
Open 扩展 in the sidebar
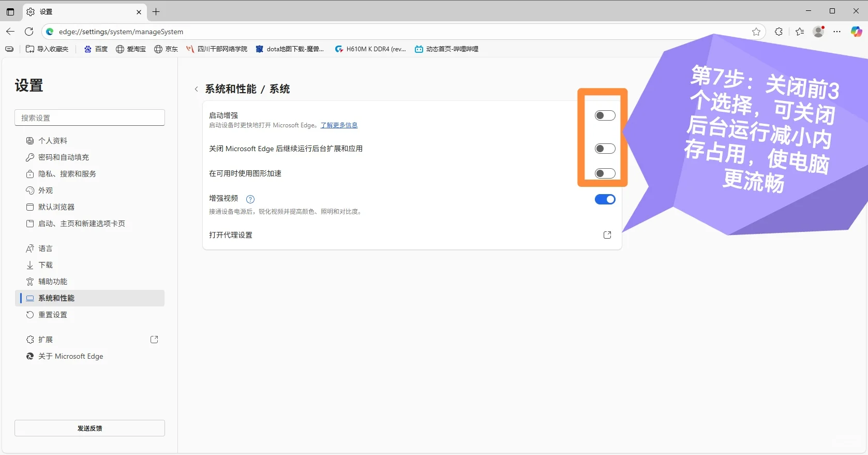(x=89, y=340)
